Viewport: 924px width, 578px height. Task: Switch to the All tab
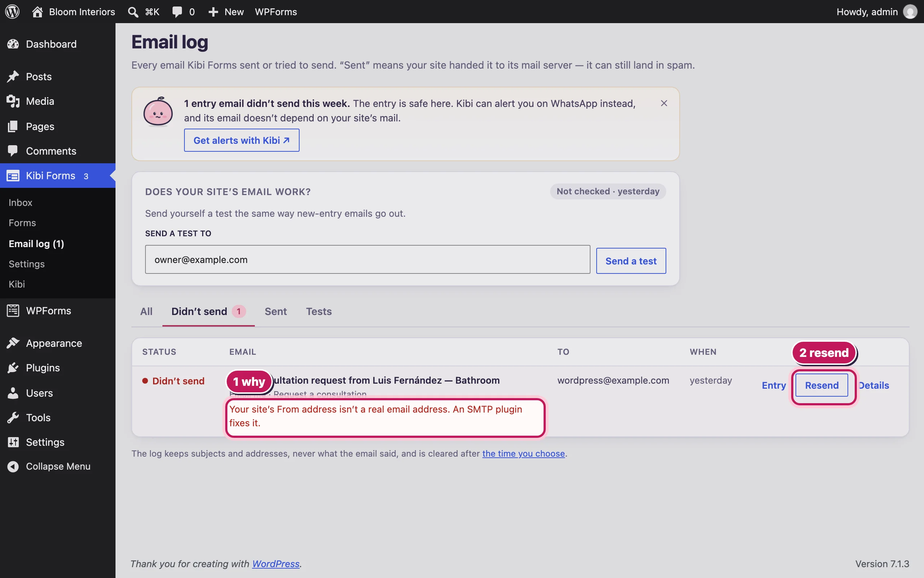[146, 311]
